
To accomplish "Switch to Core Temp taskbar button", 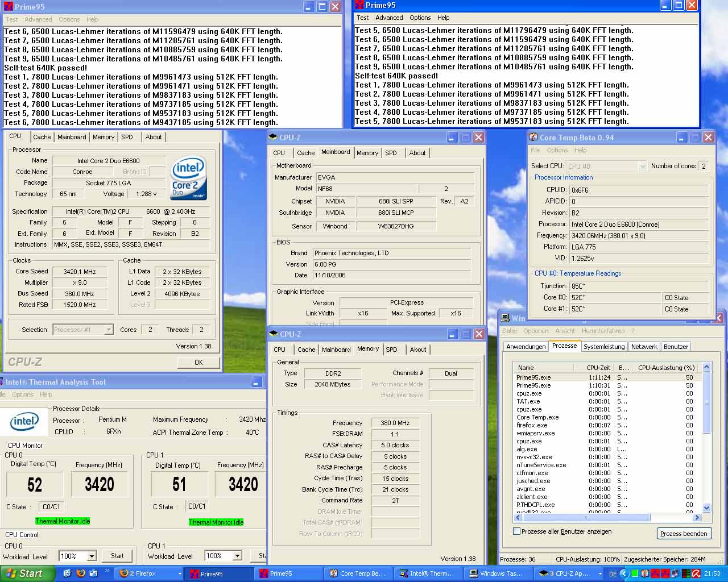I will pos(359,573).
